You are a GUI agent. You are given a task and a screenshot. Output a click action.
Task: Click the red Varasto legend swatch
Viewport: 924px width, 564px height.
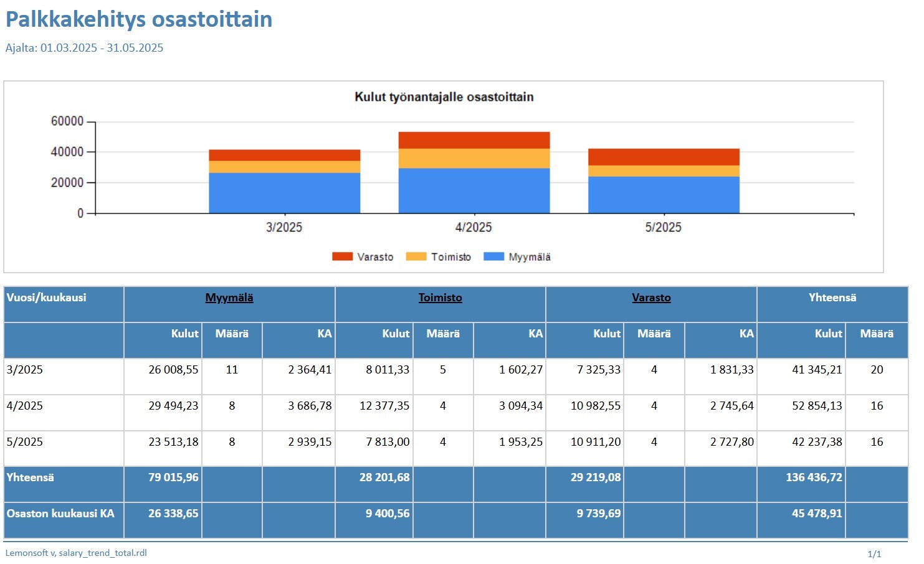[x=342, y=256]
